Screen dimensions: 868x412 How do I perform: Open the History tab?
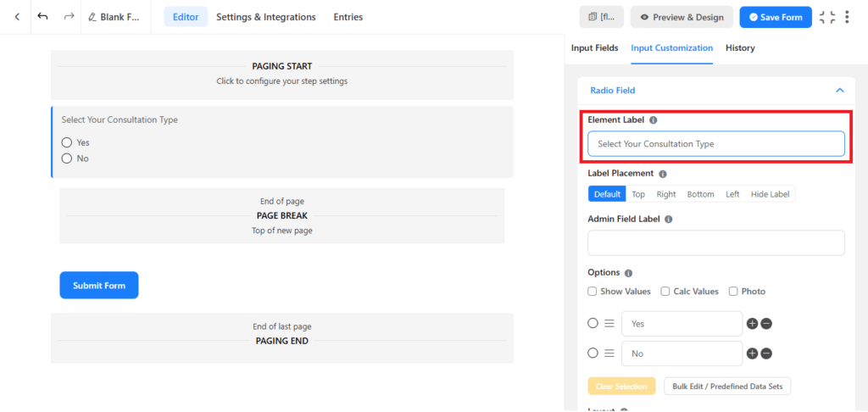coord(740,48)
